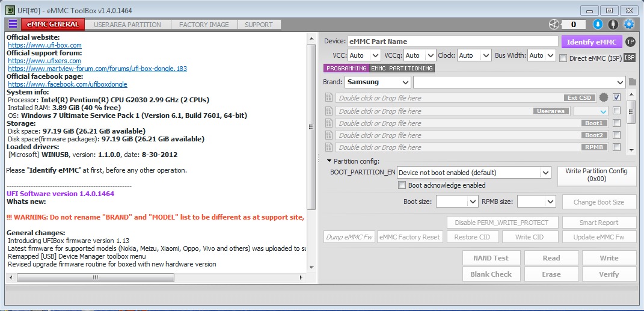Enable Boot acknowledge enabled checkbox

402,185
